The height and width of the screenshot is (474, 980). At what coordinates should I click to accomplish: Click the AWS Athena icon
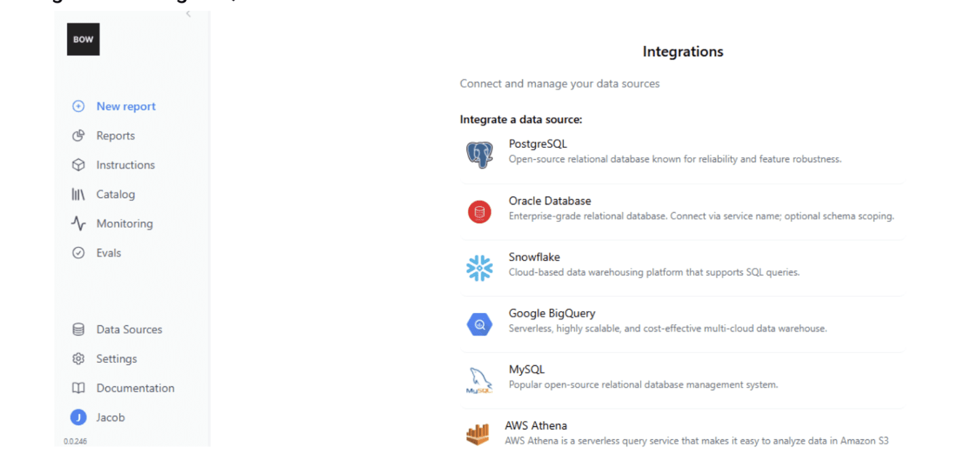tap(479, 433)
